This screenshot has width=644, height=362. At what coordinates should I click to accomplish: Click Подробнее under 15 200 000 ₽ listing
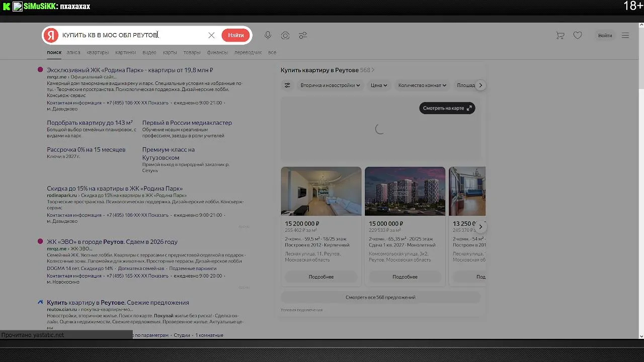(x=321, y=277)
